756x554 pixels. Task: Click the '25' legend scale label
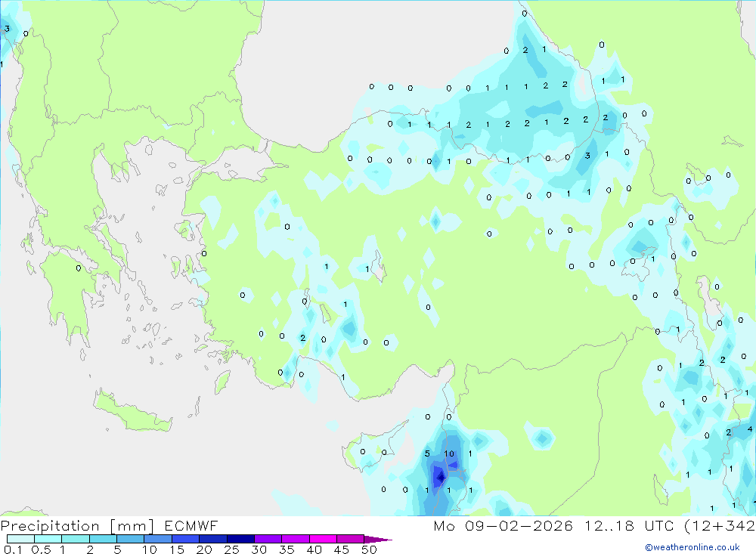pyautogui.click(x=231, y=549)
